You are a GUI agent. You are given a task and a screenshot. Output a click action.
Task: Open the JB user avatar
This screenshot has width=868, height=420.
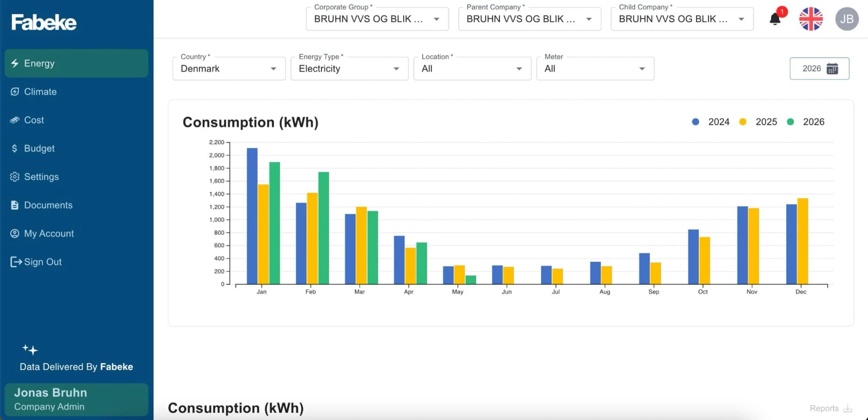point(847,19)
